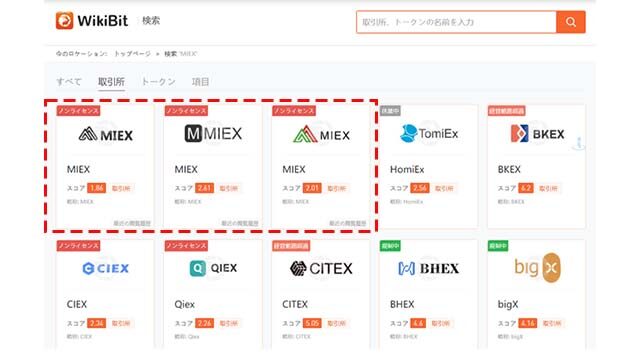
Task: Click the 2.56 score badge on HomiEx
Action: (420, 188)
